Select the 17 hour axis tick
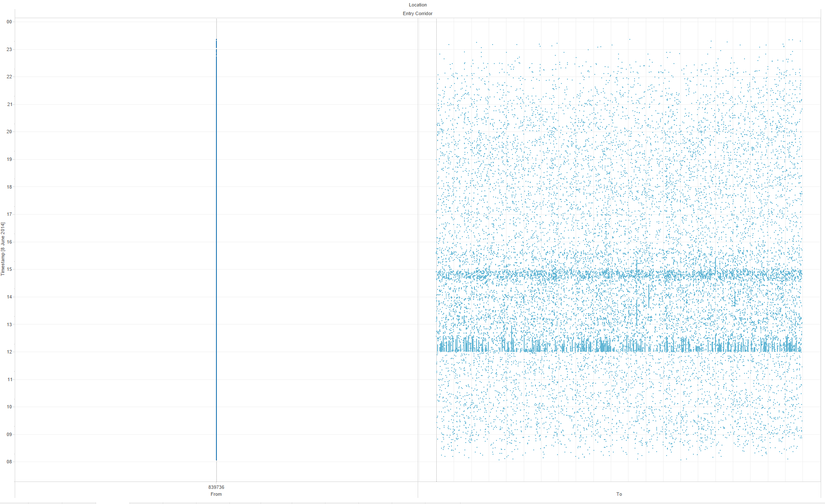Screen dimensions: 825x504 [x=9, y=214]
